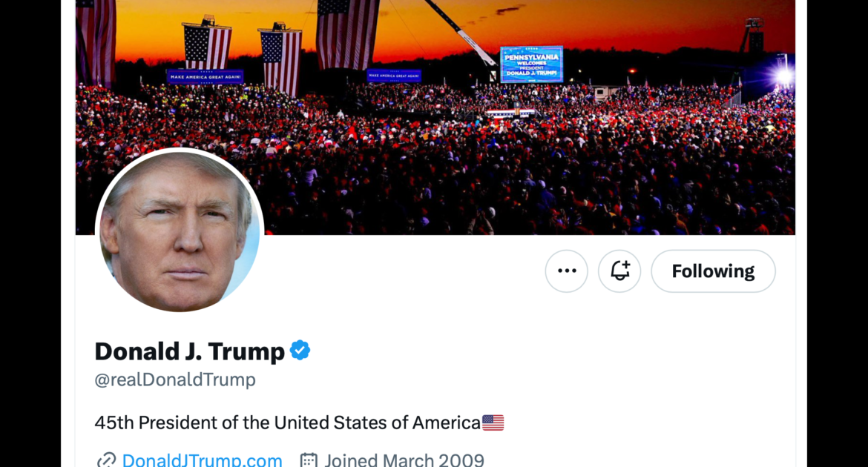
Task: Open the three-dot more options menu
Action: pos(566,271)
